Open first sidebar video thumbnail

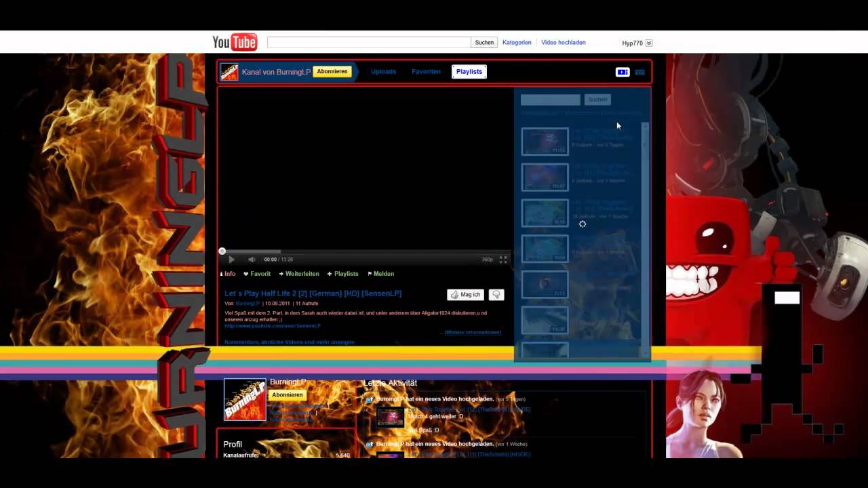(x=545, y=142)
